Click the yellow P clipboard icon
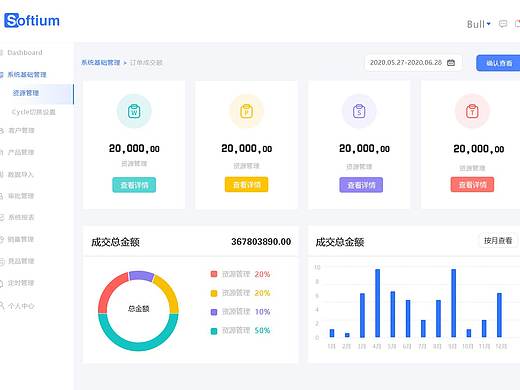Screen dimensions: 520x390 point(246,111)
